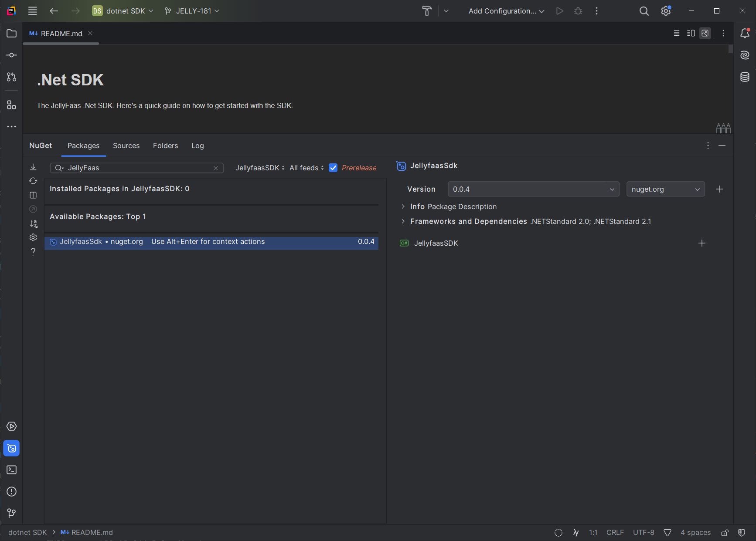Hide the NuGet tool window
This screenshot has width=756, height=541.
722,145
